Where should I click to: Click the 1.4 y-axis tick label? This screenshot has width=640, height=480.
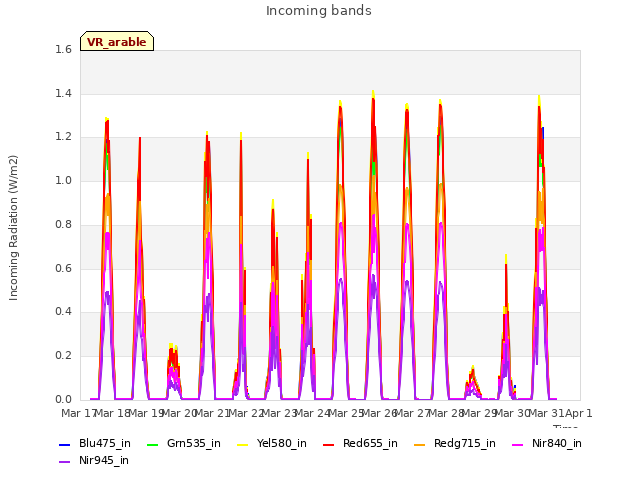click(x=63, y=93)
